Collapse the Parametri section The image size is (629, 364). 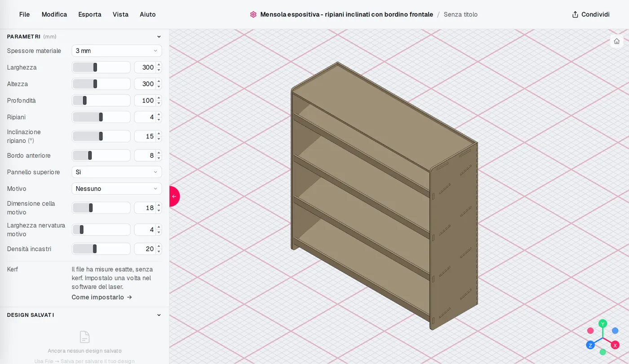[159, 37]
